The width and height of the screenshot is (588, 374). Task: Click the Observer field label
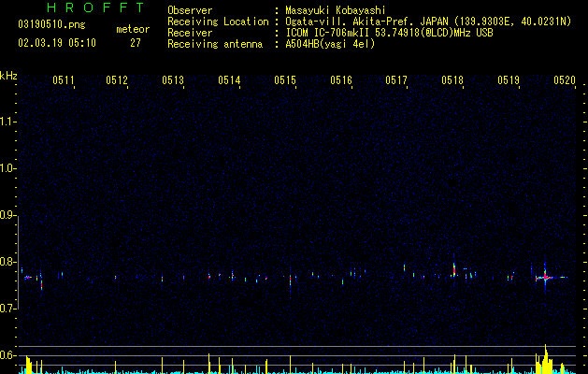click(190, 10)
